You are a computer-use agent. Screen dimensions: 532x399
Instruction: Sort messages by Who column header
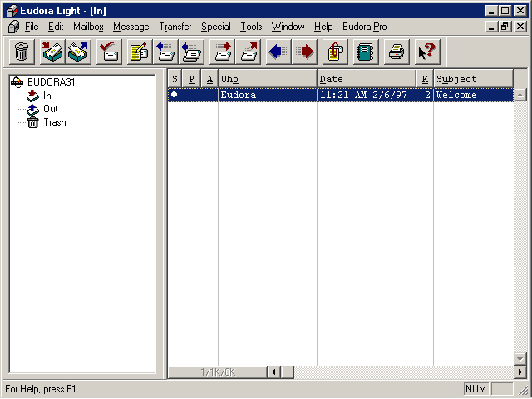(x=268, y=79)
